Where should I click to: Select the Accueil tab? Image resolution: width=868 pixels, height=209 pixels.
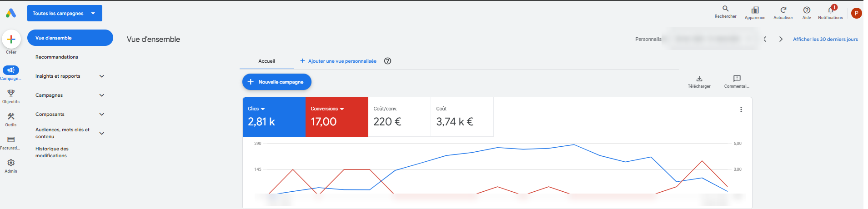click(266, 61)
